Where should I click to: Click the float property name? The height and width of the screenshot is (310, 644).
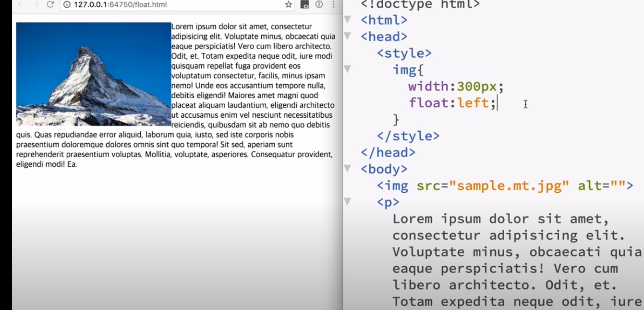click(428, 103)
